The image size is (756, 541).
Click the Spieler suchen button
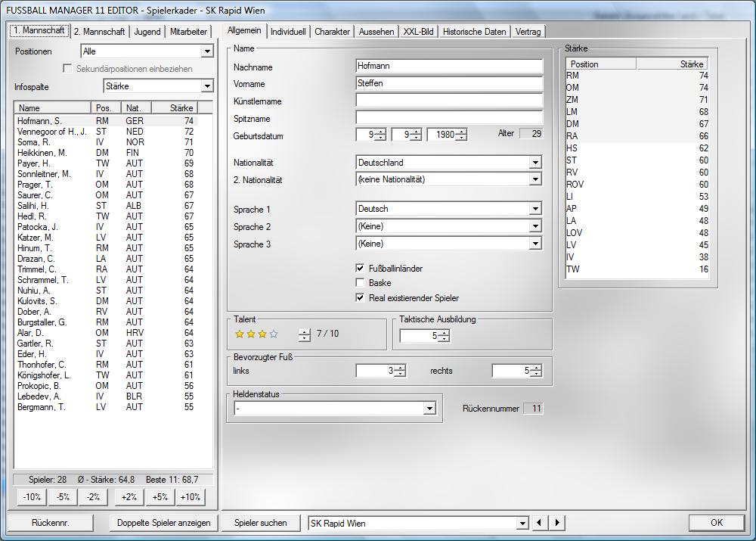point(260,523)
